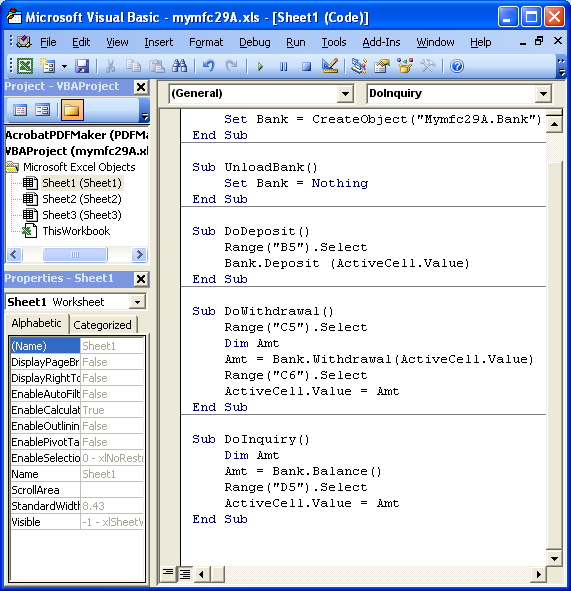Toggle Design Mode ruler icon
Image resolution: width=571 pixels, height=591 pixels.
tap(330, 66)
